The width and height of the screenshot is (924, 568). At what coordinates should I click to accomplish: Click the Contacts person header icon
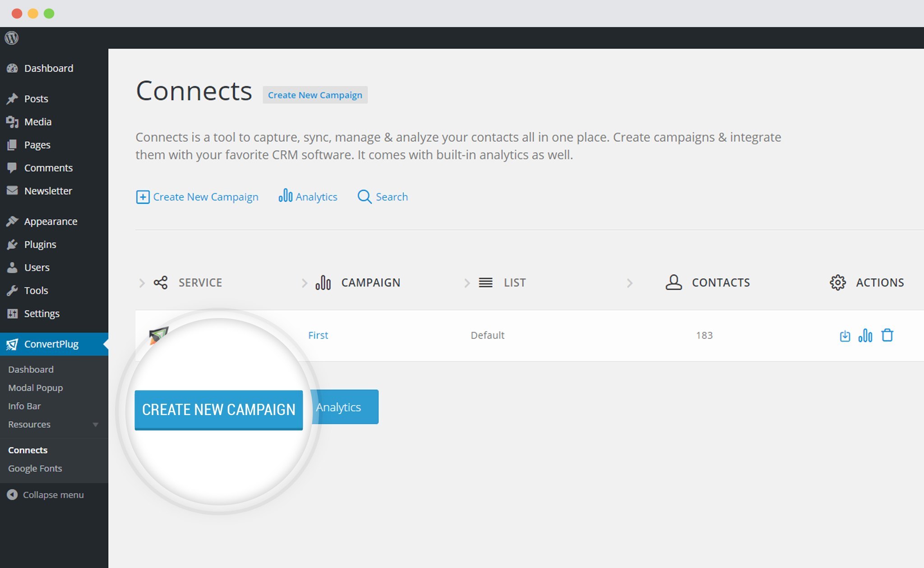(674, 282)
